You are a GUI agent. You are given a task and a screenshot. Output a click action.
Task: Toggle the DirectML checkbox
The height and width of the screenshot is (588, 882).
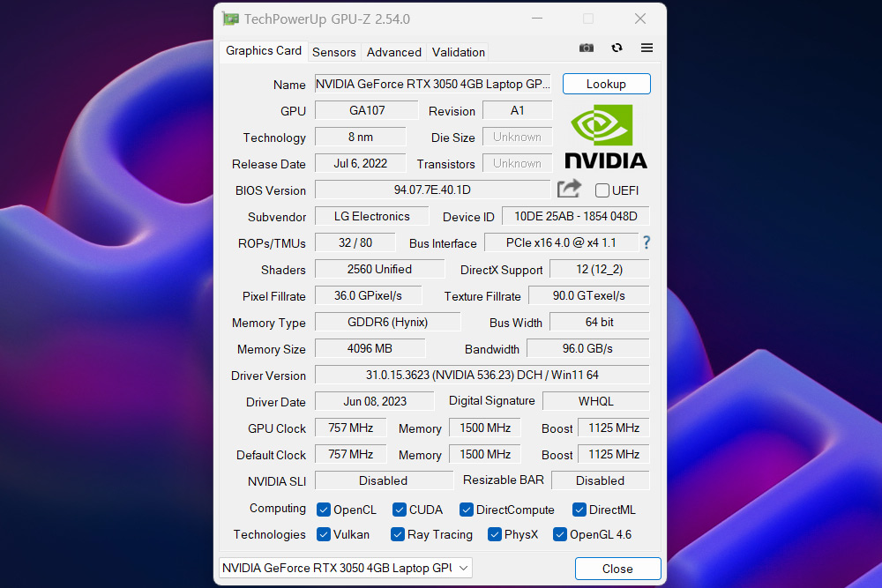point(579,510)
